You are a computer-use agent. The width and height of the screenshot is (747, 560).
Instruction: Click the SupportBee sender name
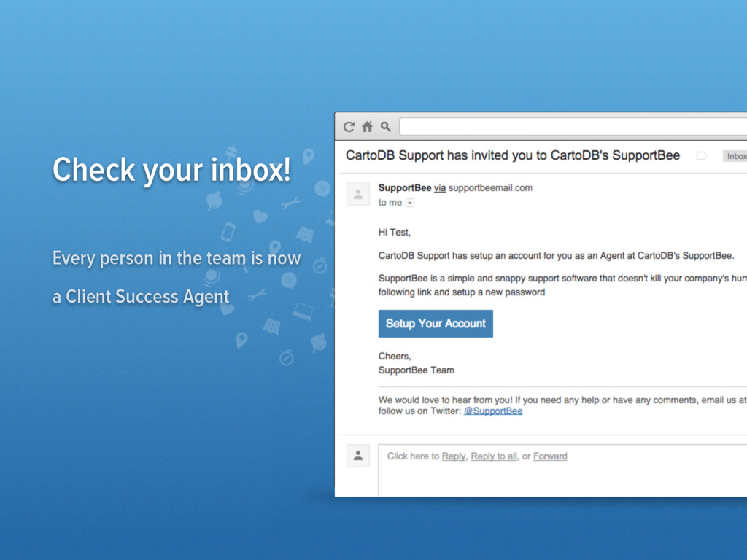click(405, 188)
